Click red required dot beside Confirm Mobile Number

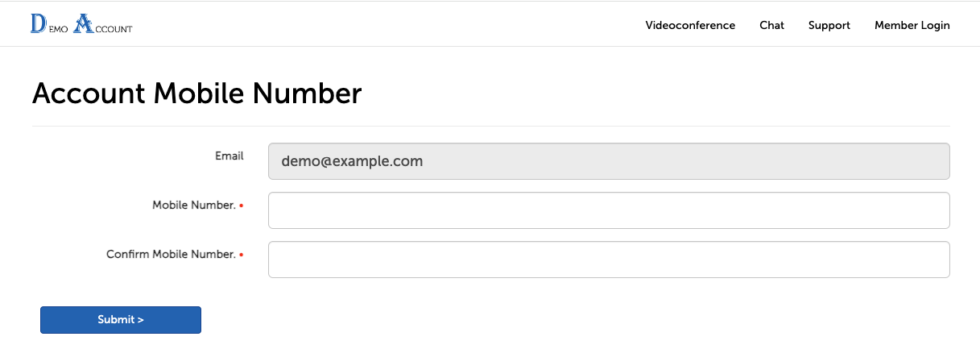point(242,256)
